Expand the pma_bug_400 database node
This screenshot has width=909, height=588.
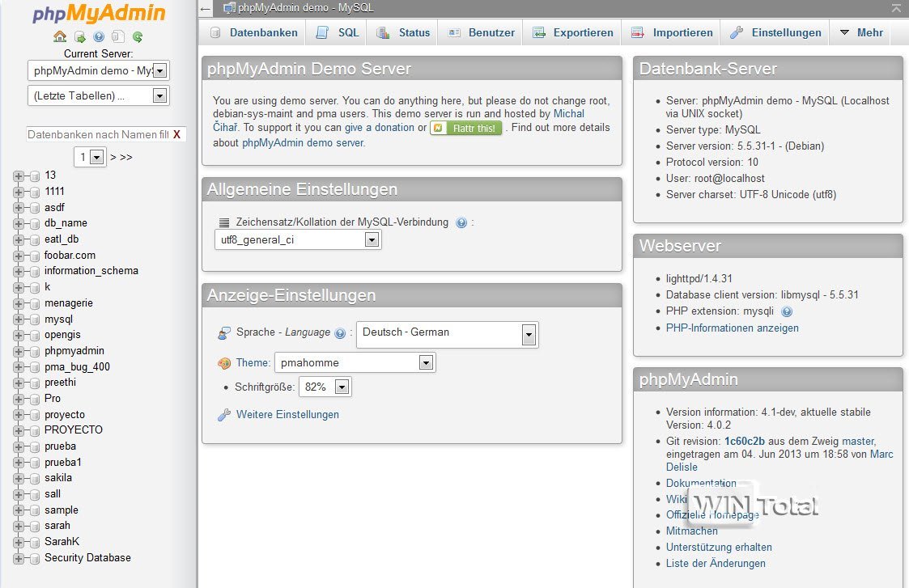pyautogui.click(x=19, y=367)
